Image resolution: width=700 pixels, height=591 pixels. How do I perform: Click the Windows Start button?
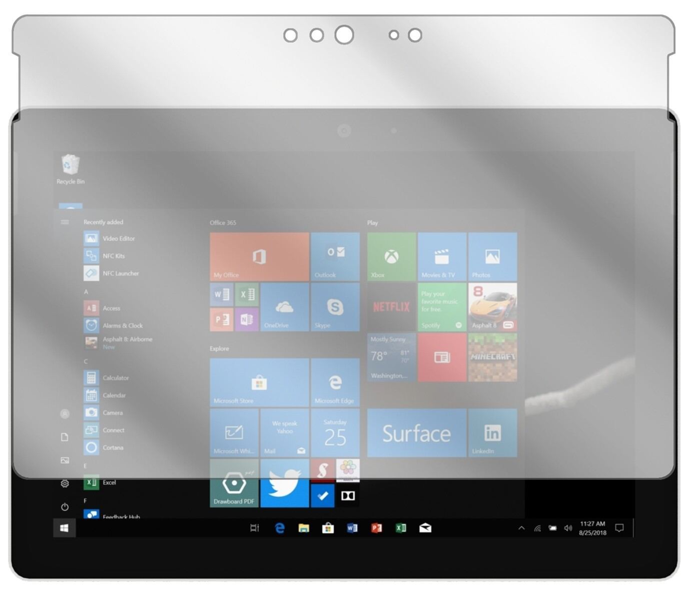pos(64,528)
